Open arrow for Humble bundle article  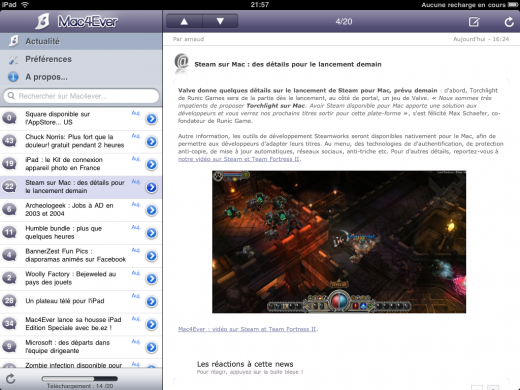152,233
